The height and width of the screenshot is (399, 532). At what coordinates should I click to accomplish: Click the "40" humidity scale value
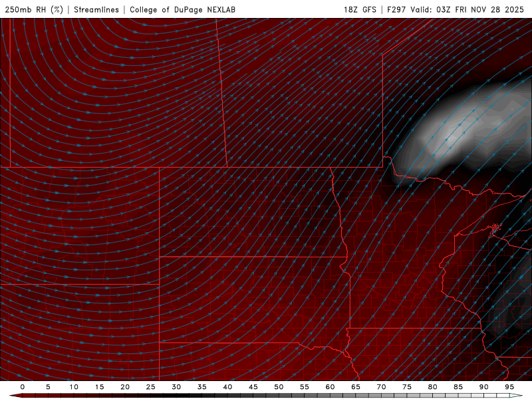227,387
